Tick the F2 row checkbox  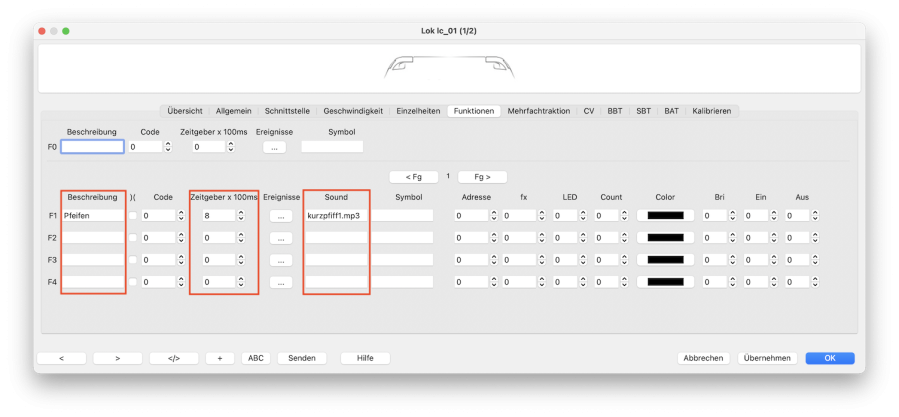point(133,237)
